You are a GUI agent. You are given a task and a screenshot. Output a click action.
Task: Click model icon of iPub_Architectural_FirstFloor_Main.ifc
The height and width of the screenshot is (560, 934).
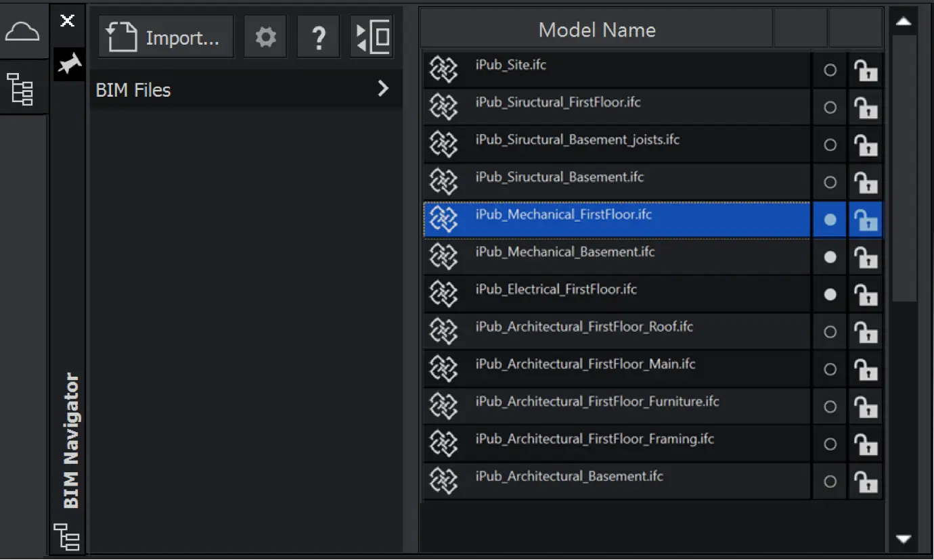coord(444,369)
